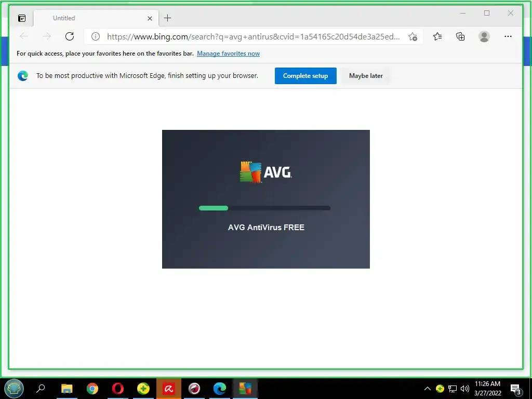This screenshot has width=532, height=399.
Task: Open the user profile menu
Action: pos(484,36)
